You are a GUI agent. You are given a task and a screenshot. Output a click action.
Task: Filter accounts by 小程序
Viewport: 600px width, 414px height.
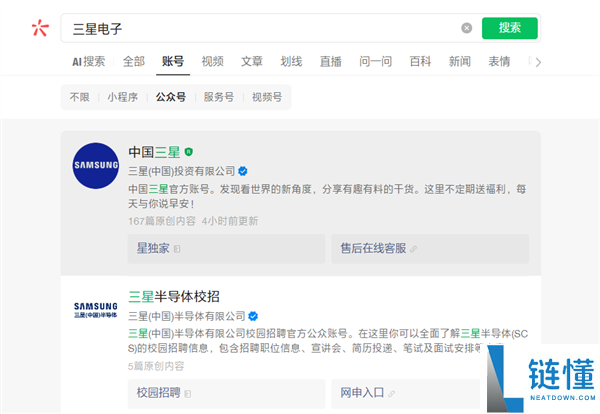click(x=122, y=97)
